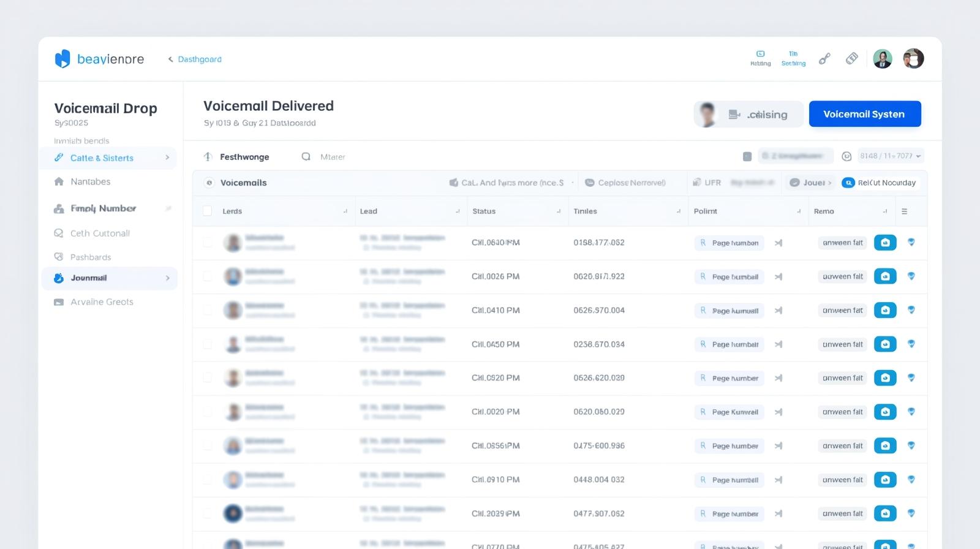Click the send arrow icon in row 0626.970.004
Viewport: 980px width, 549px height.
coord(778,311)
